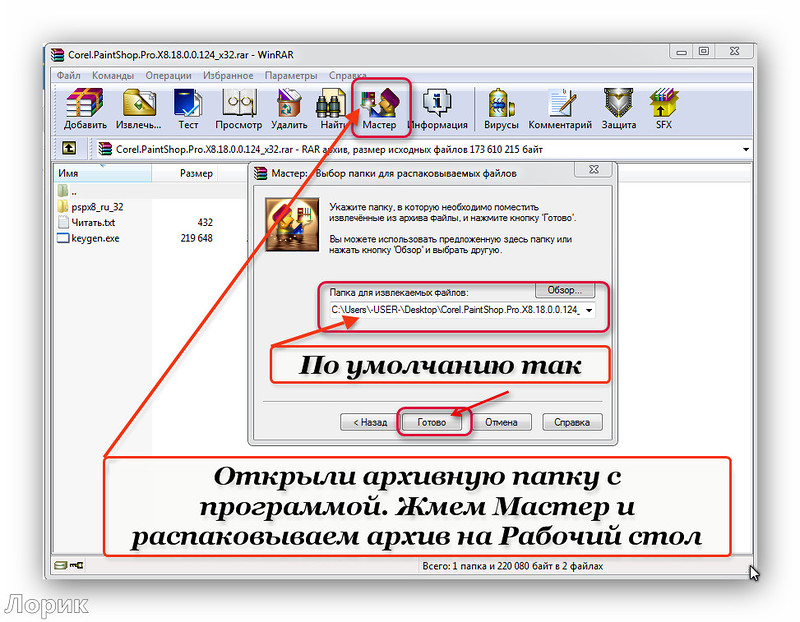Close the WinRAR window
Screen dimensions: 800x622
[734, 52]
